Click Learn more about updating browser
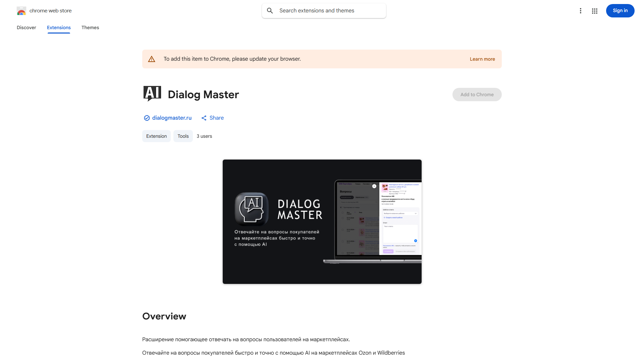This screenshot has height=362, width=644. click(x=482, y=59)
